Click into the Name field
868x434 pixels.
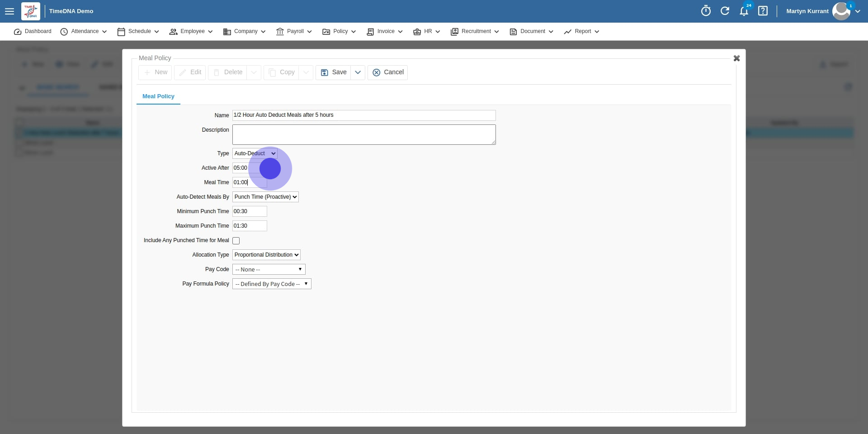364,115
